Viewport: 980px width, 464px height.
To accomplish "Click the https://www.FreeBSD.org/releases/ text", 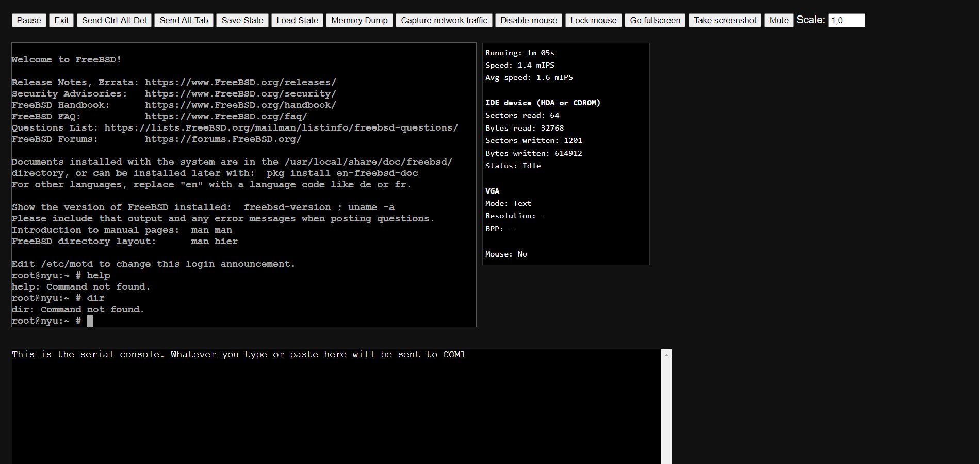I will click(240, 83).
